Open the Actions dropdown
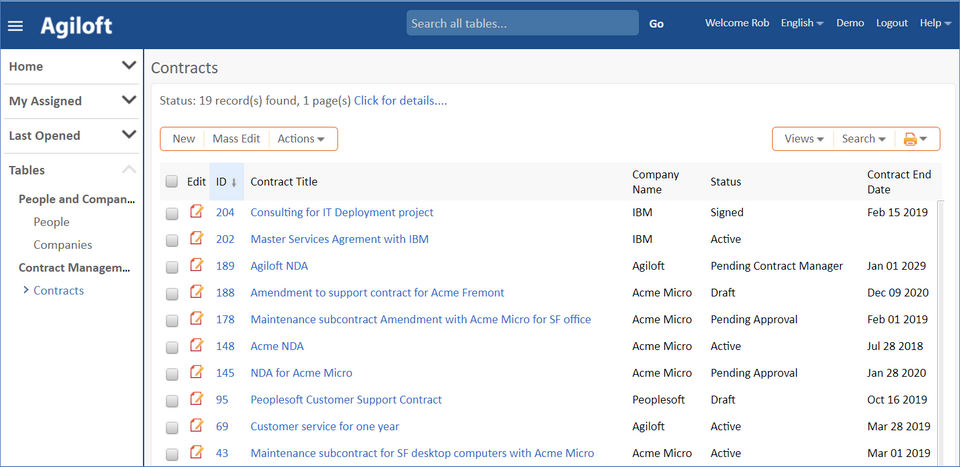 coord(301,139)
